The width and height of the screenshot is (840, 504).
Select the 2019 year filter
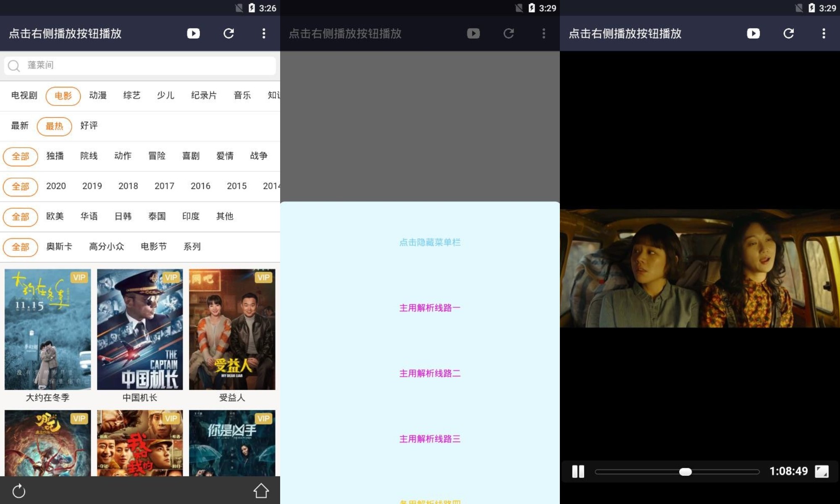92,186
